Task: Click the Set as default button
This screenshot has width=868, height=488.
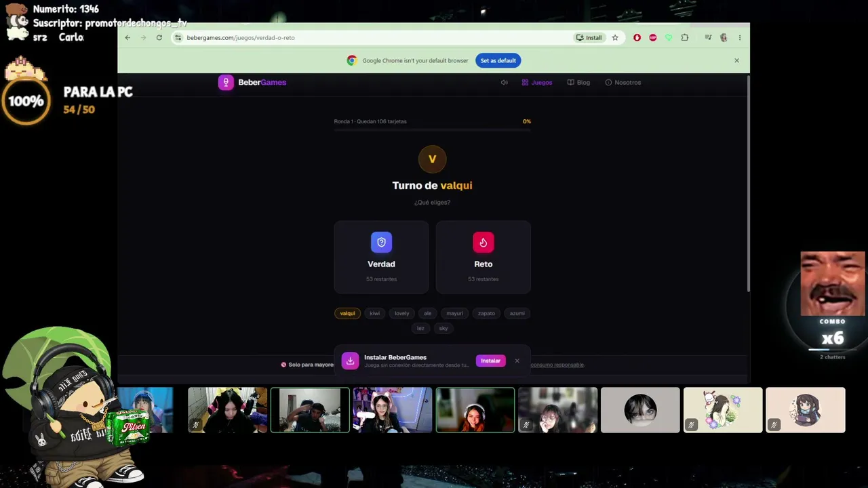Action: point(498,60)
